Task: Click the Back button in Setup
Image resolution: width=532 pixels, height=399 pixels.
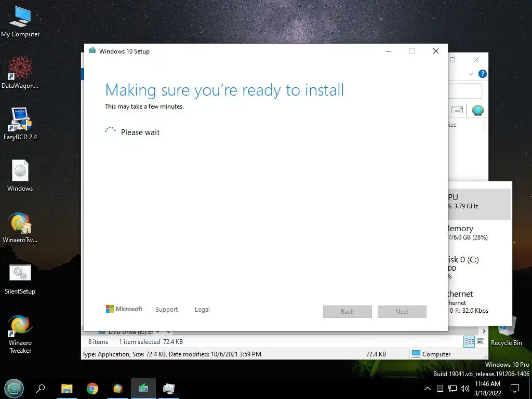Action: click(x=348, y=312)
